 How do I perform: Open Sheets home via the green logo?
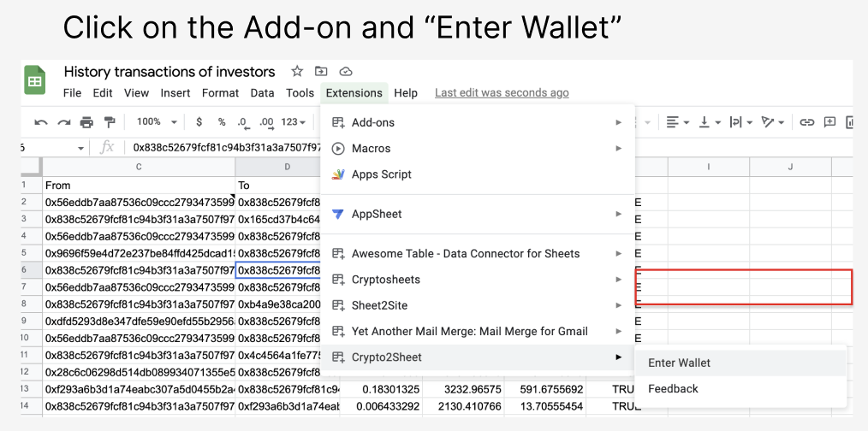35,80
